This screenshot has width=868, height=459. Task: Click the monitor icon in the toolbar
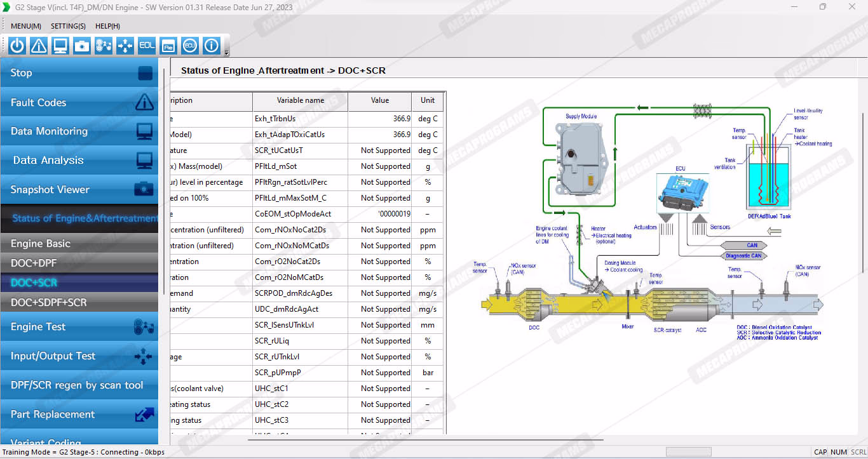click(x=60, y=46)
